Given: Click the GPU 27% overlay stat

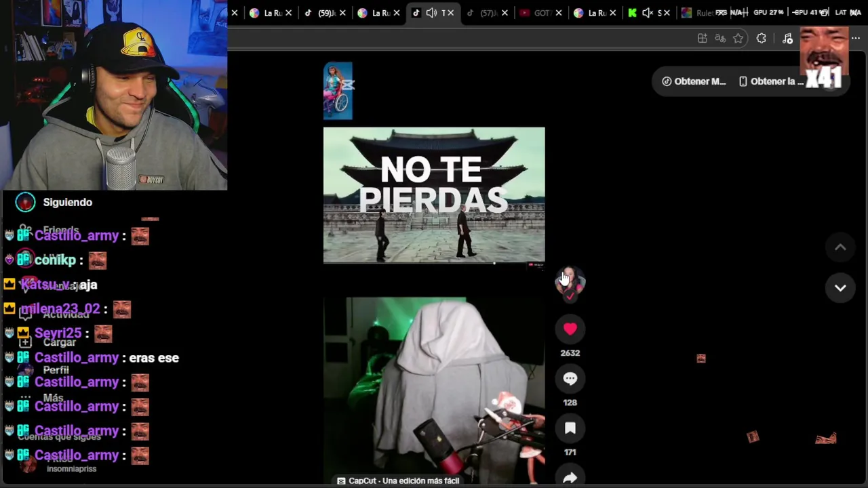Looking at the screenshot, I should tap(769, 13).
